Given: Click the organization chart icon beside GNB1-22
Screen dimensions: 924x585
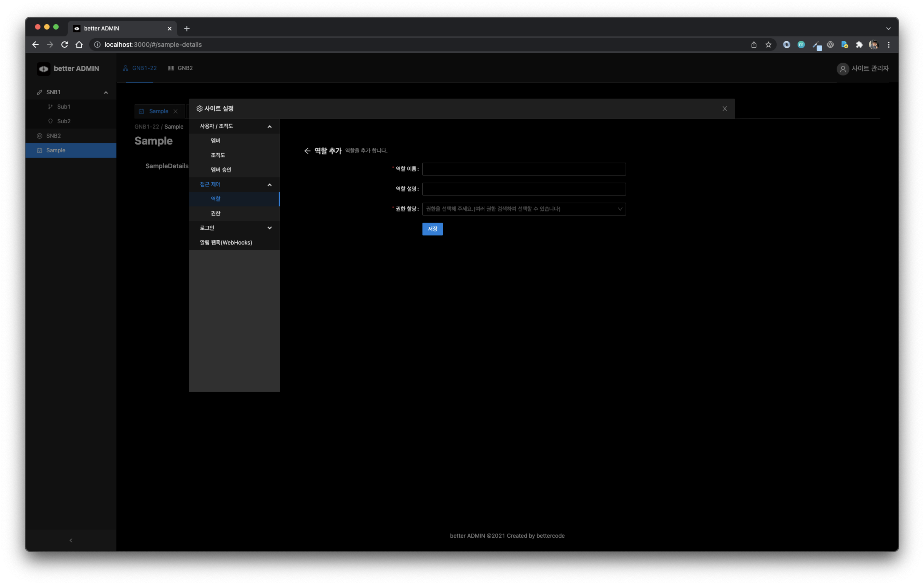Looking at the screenshot, I should pos(125,68).
